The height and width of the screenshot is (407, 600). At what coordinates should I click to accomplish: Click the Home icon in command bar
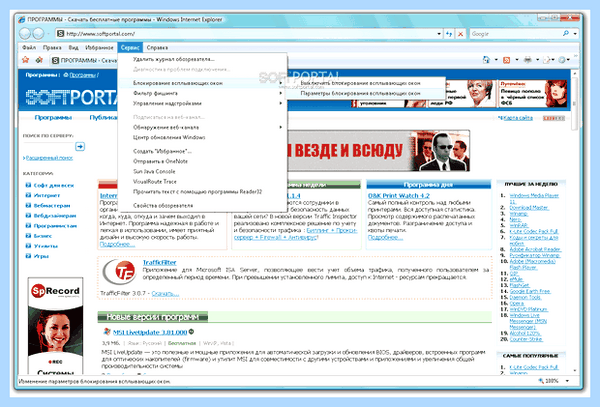486,60
